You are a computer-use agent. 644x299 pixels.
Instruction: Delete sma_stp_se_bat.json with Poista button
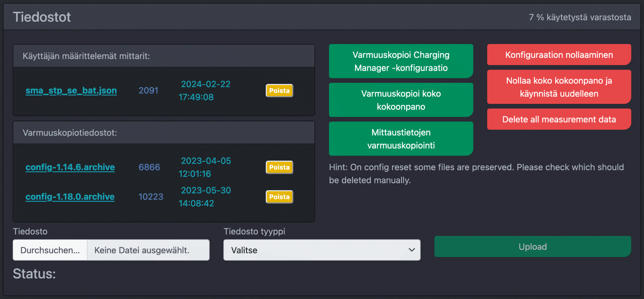click(279, 91)
